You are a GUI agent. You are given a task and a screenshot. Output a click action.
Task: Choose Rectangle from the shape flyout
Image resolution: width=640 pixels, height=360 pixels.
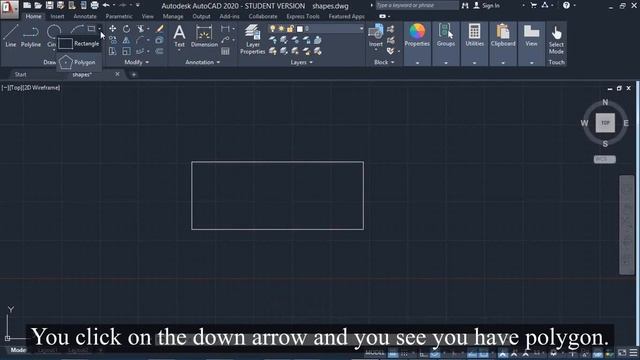pos(79,43)
